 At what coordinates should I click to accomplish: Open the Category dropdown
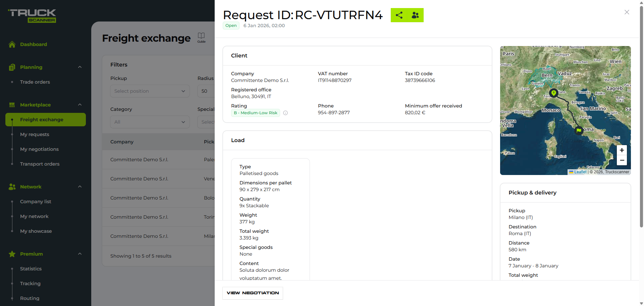click(x=150, y=122)
